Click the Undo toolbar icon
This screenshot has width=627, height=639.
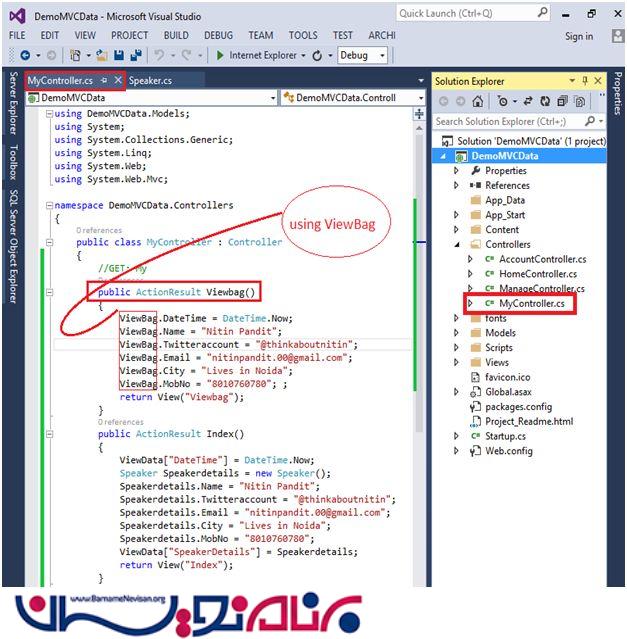[161, 56]
